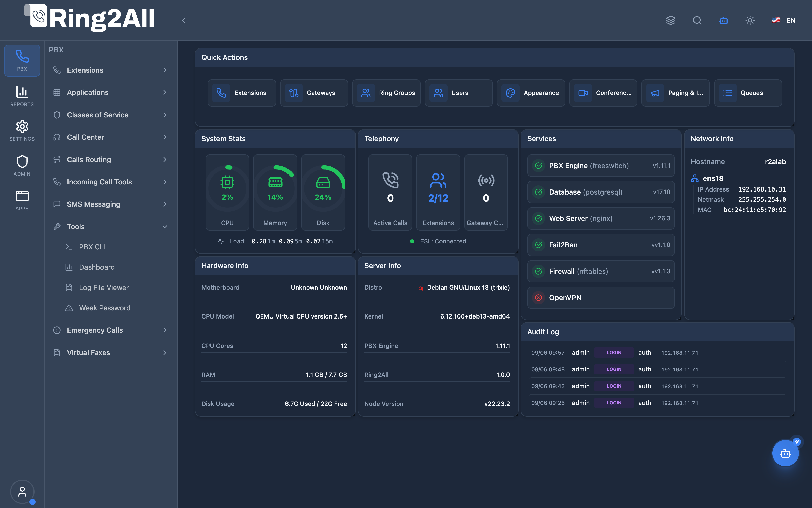
Task: Click the Appearance quick action
Action: pyautogui.click(x=531, y=93)
